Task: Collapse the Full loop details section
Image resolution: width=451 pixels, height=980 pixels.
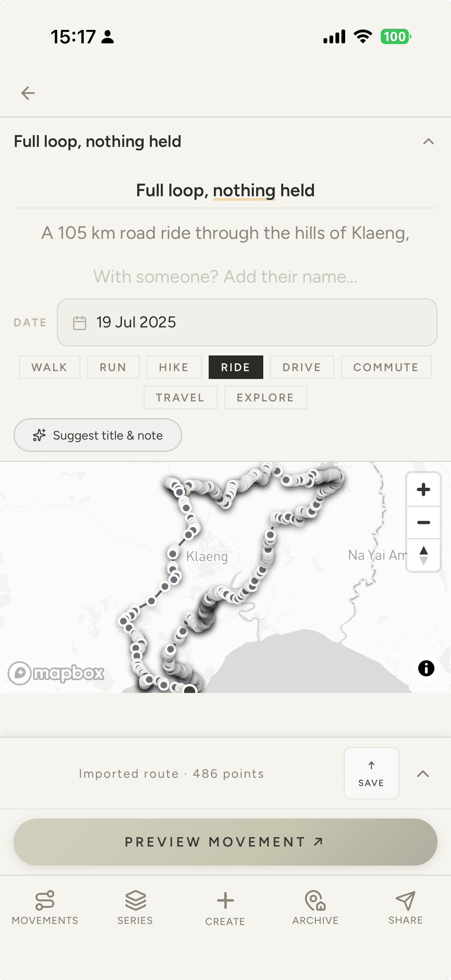Action: 428,142
